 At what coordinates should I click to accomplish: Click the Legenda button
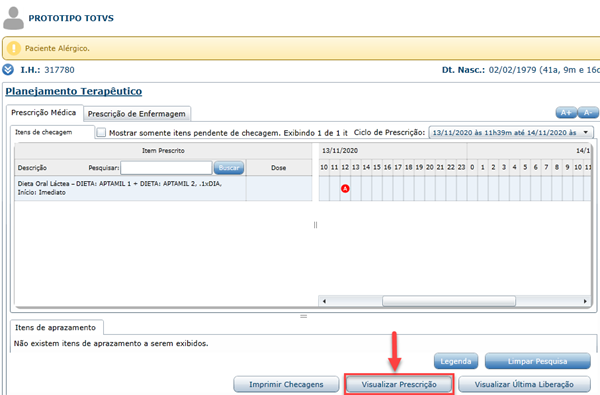(456, 361)
